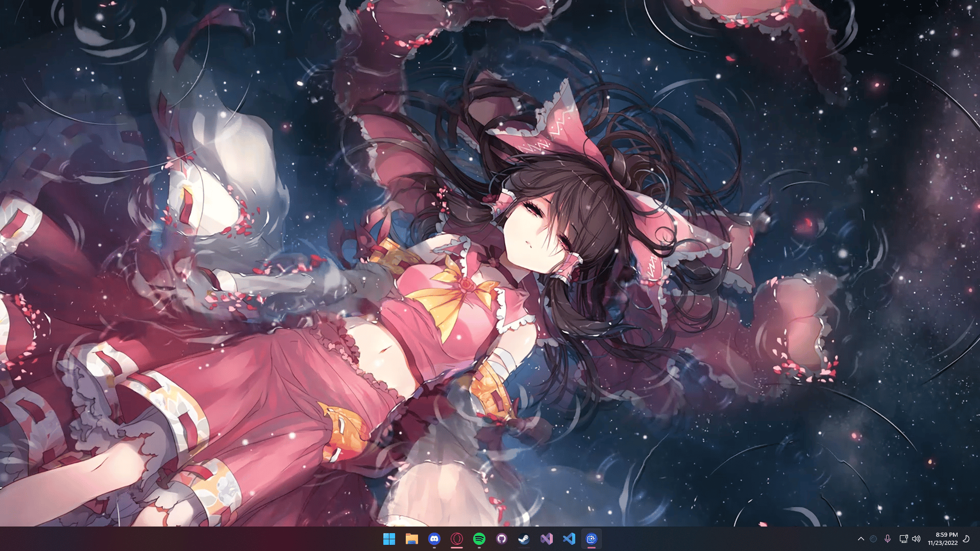The image size is (980, 551).
Task: Expand the hidden system tray icons
Action: click(x=861, y=539)
